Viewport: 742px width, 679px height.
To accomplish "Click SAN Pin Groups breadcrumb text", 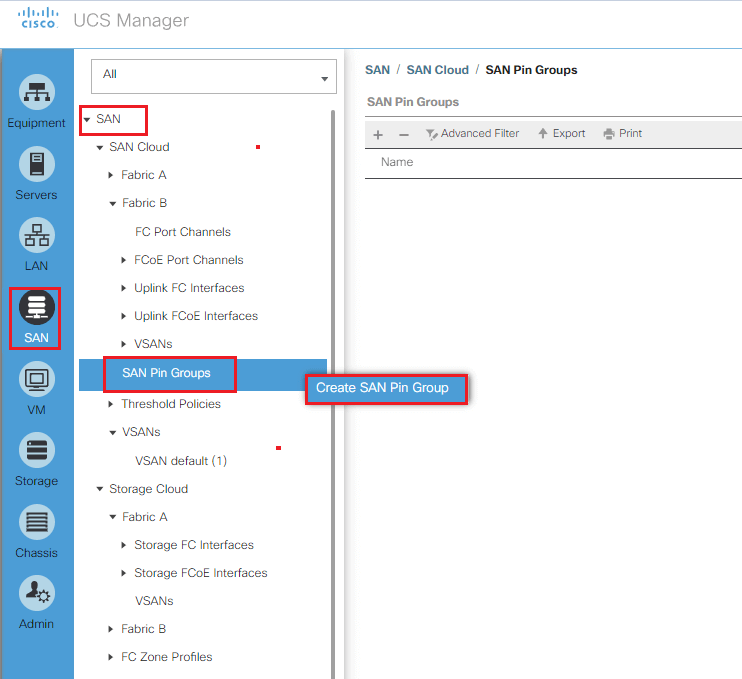I will pyautogui.click(x=531, y=70).
